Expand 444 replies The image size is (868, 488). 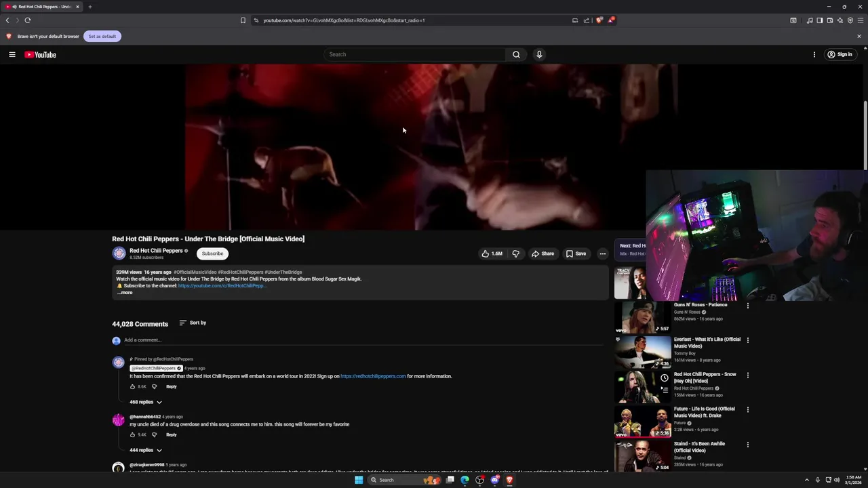click(x=146, y=450)
